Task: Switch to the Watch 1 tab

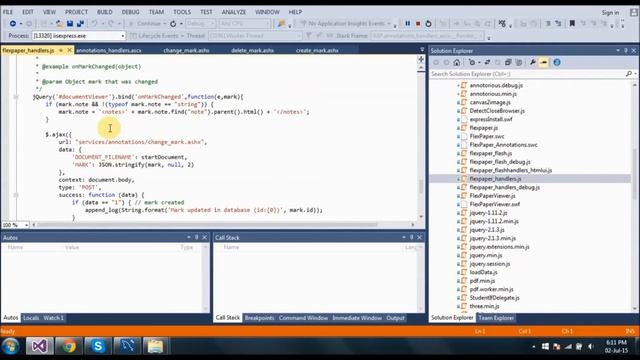Action: [x=53, y=318]
